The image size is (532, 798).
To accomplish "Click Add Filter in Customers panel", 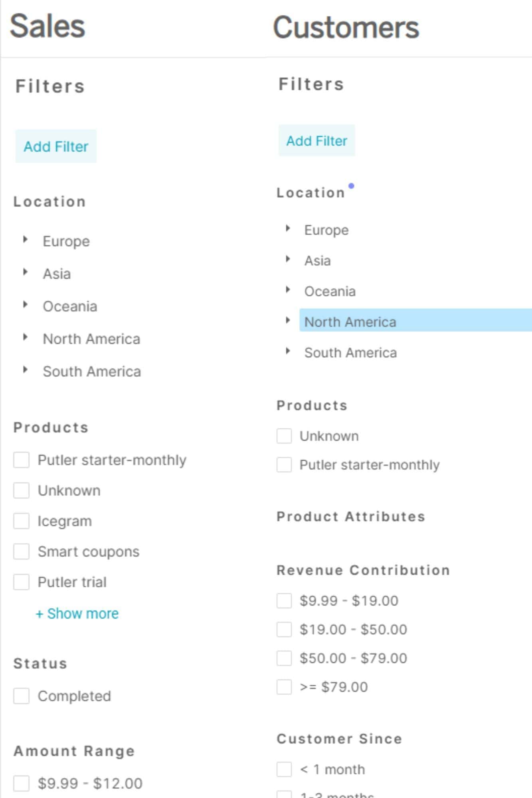I will pos(316,141).
